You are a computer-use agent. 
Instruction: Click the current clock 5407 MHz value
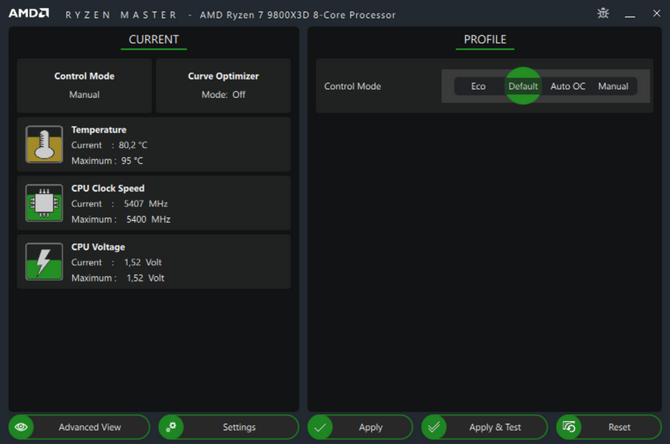click(146, 204)
